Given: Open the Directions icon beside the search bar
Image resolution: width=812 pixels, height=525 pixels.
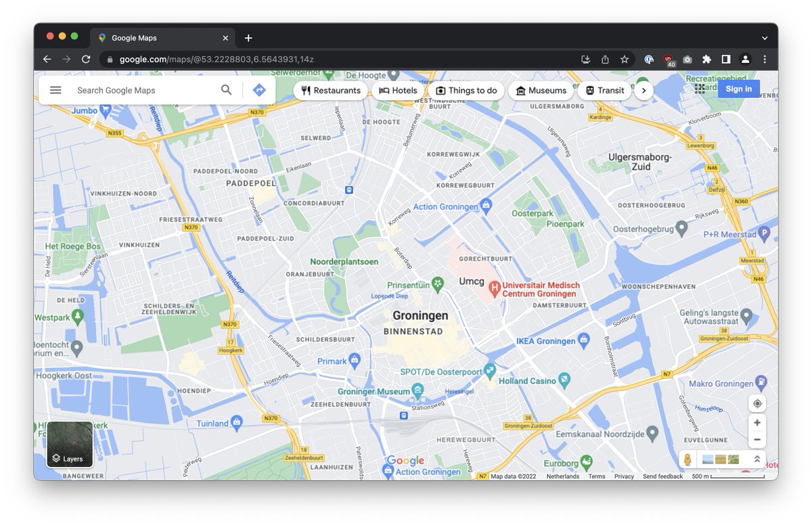Looking at the screenshot, I should [259, 89].
